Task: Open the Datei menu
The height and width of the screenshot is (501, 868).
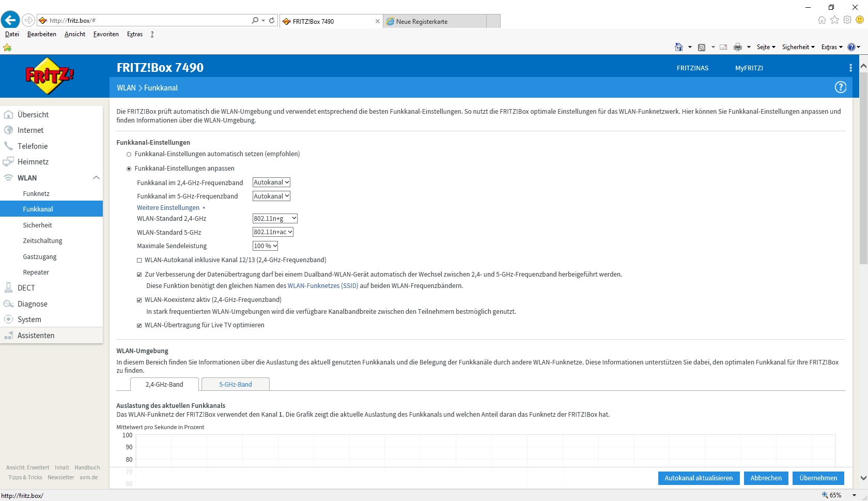Action: [12, 34]
